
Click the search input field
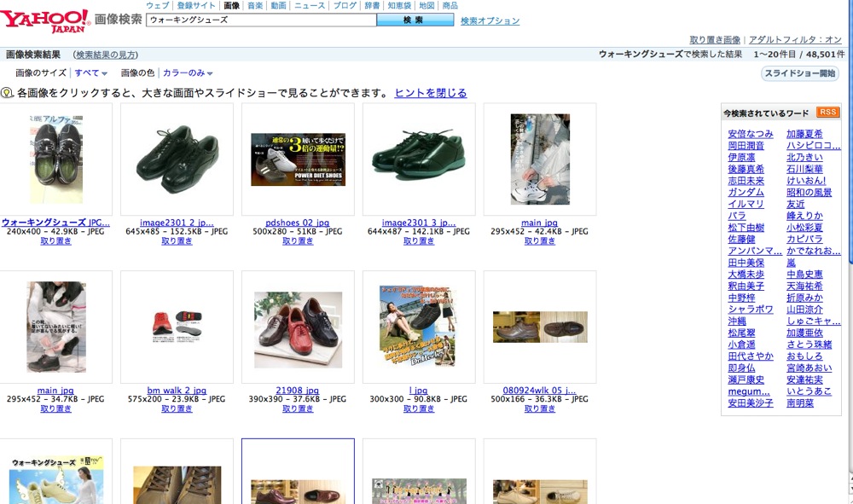click(261, 20)
